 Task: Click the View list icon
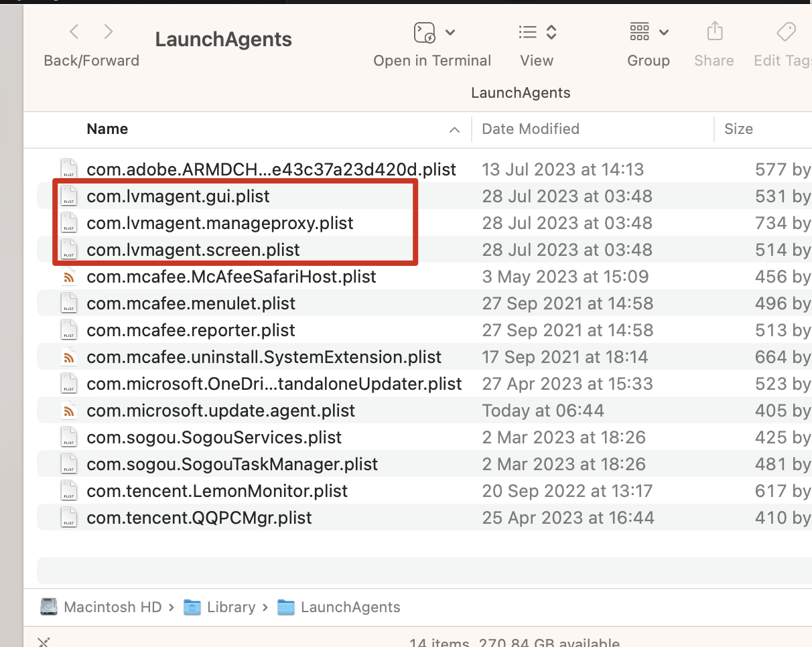[x=528, y=32]
